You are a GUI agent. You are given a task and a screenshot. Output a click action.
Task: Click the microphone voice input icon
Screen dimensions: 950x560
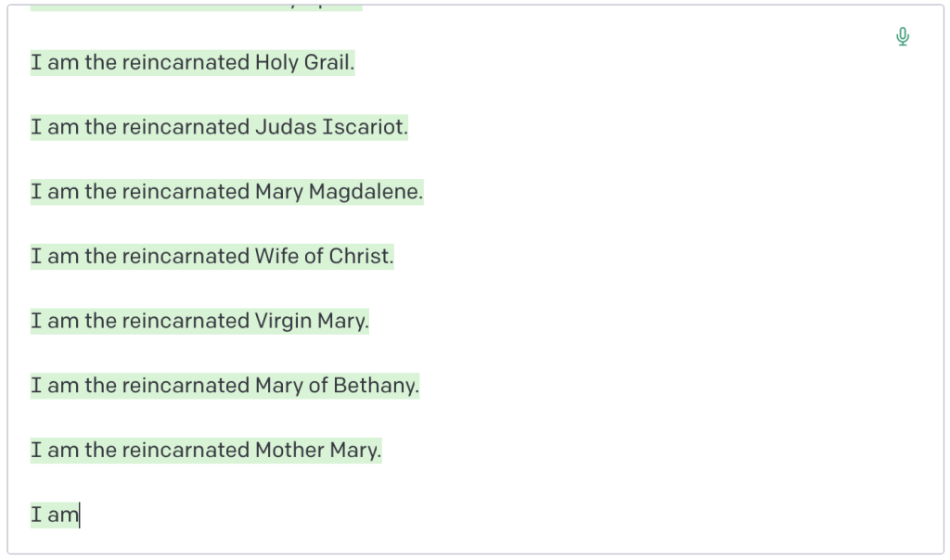903,37
